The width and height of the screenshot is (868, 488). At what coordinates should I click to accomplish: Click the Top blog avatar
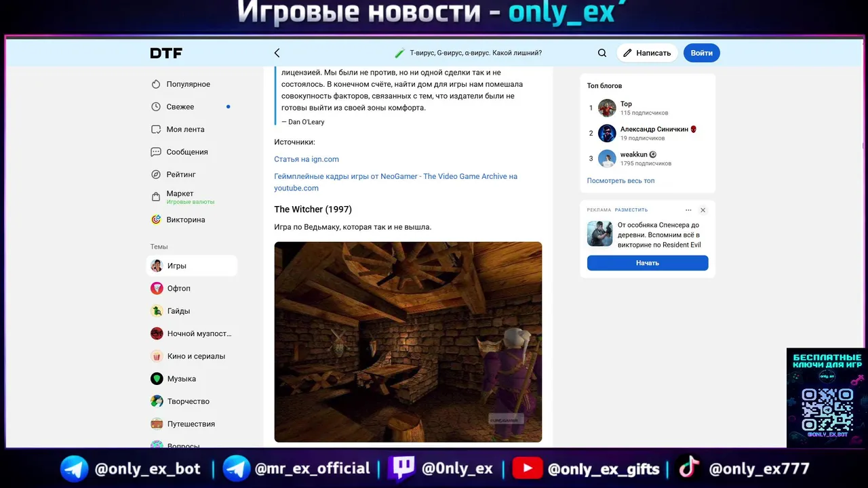(607, 108)
